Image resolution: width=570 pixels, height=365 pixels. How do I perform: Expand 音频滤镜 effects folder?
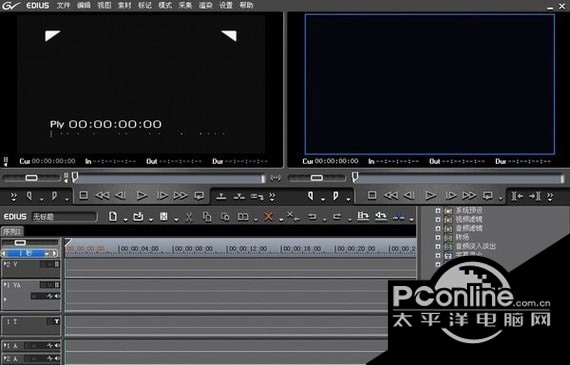438,229
